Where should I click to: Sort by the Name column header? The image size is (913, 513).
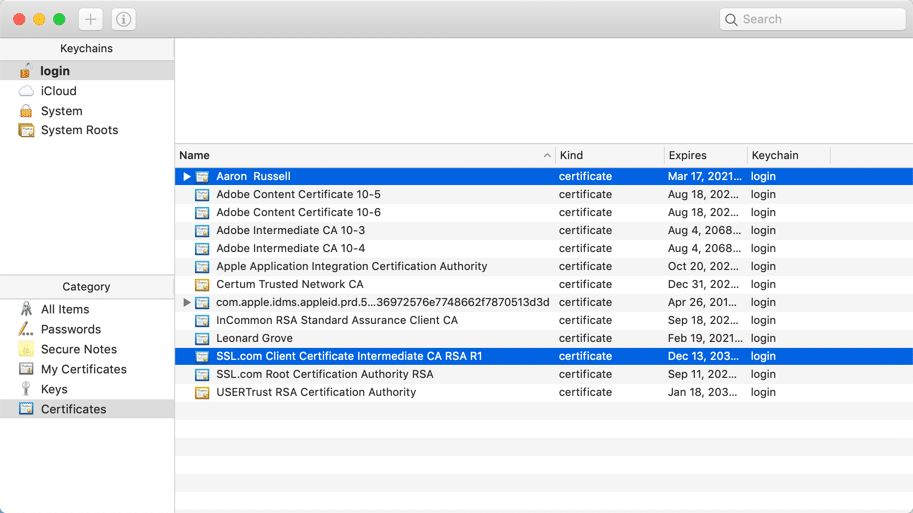(x=360, y=156)
